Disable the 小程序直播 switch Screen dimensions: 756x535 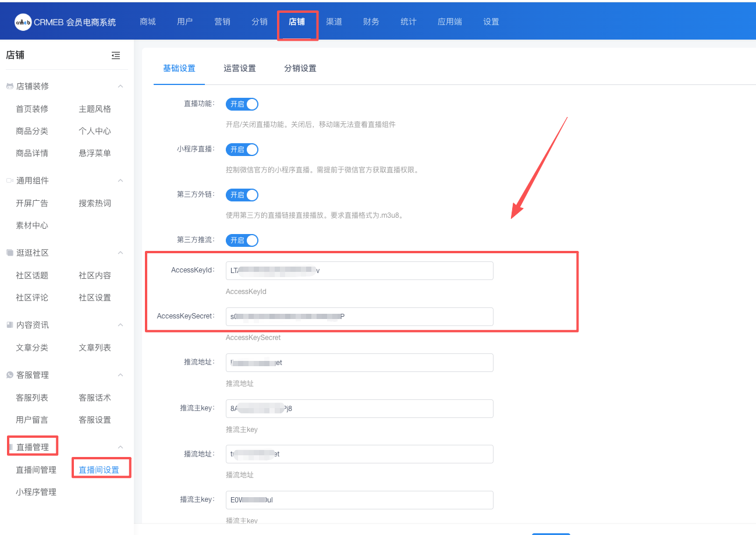[x=242, y=150]
